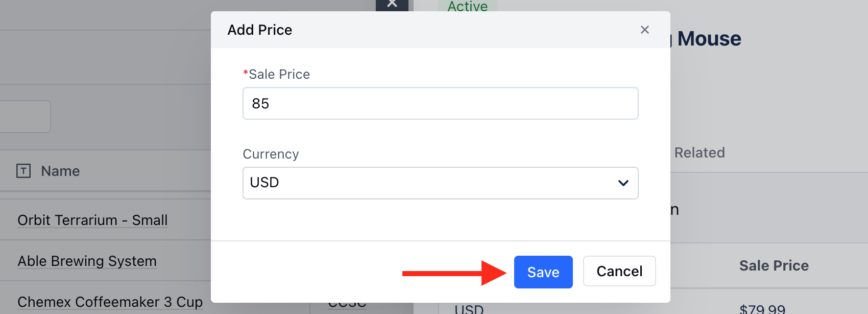Save the new price

pyautogui.click(x=543, y=272)
